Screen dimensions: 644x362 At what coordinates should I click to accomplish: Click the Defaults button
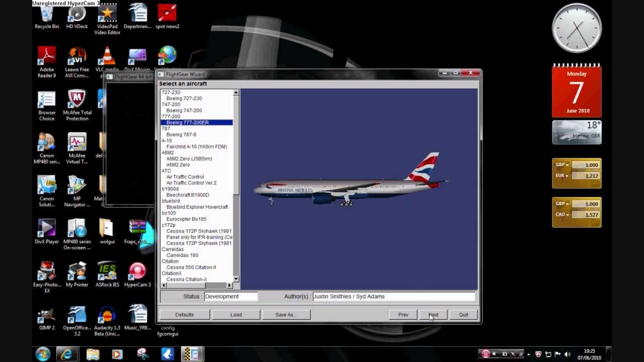(x=184, y=315)
